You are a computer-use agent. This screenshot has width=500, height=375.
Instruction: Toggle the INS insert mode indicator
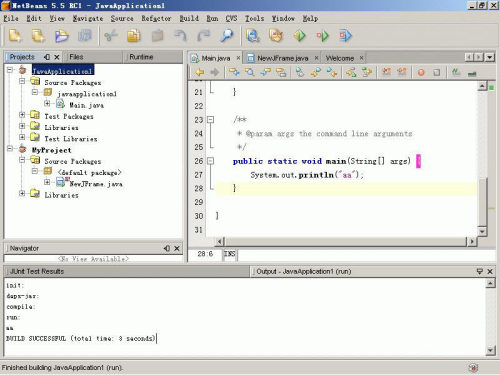pos(230,254)
